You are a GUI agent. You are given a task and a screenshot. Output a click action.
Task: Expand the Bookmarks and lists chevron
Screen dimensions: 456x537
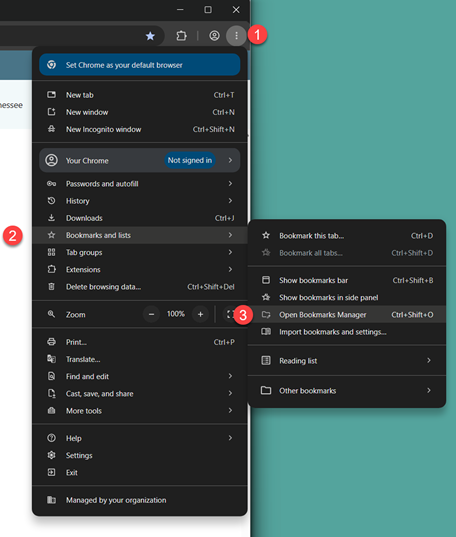(230, 235)
